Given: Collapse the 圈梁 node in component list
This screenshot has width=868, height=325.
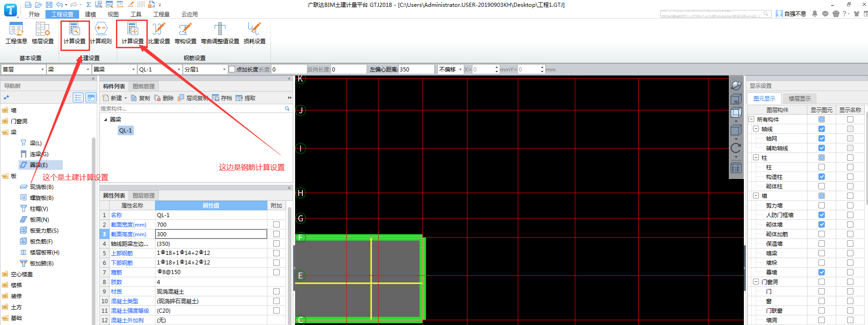Looking at the screenshot, I should tap(105, 120).
